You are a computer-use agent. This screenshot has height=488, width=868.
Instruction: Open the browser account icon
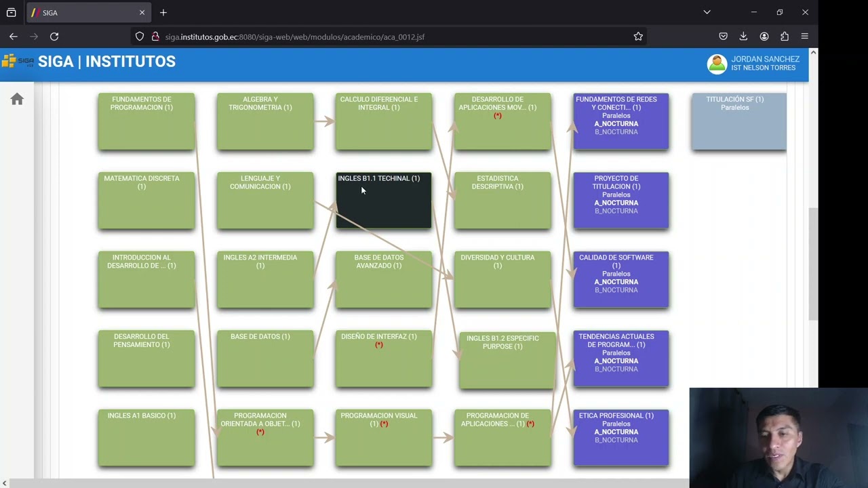764,37
